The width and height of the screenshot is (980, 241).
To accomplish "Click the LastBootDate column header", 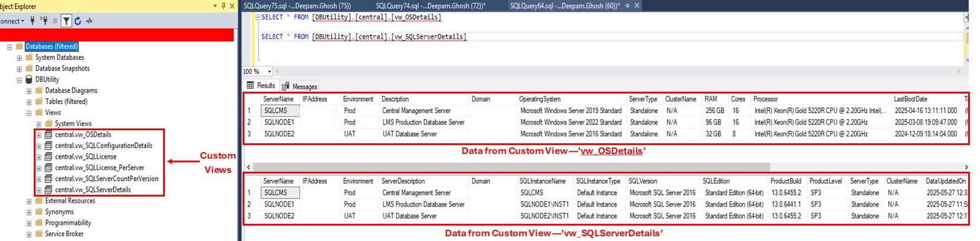I will point(911,99).
